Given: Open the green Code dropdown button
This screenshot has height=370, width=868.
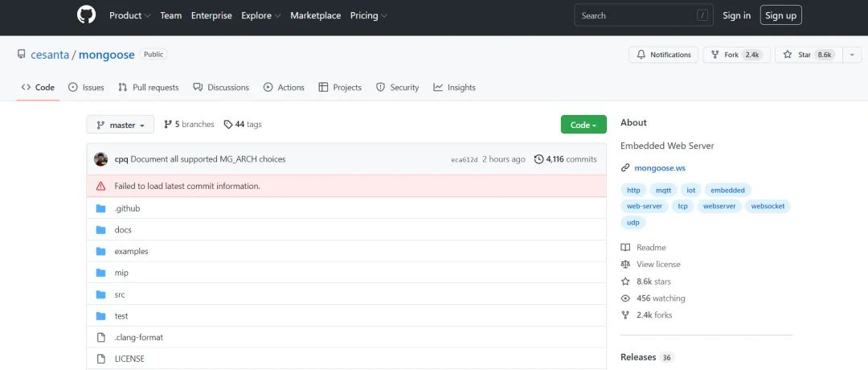Looking at the screenshot, I should coord(583,125).
